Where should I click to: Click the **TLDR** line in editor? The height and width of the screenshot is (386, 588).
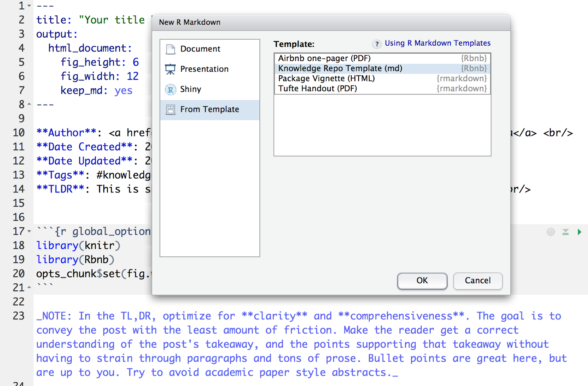(93, 189)
